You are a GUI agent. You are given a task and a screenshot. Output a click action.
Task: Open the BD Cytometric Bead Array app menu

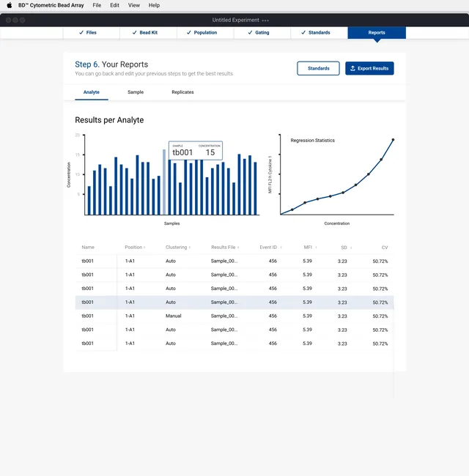51,5
